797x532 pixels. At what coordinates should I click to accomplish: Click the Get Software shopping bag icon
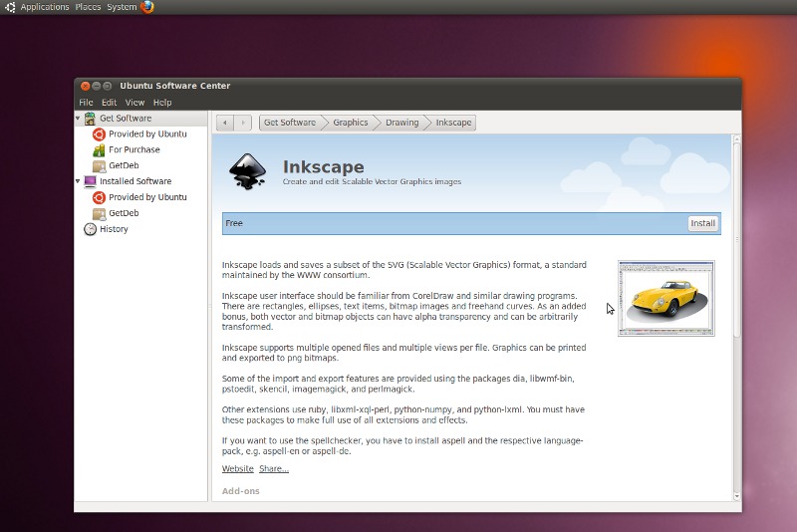pos(90,119)
